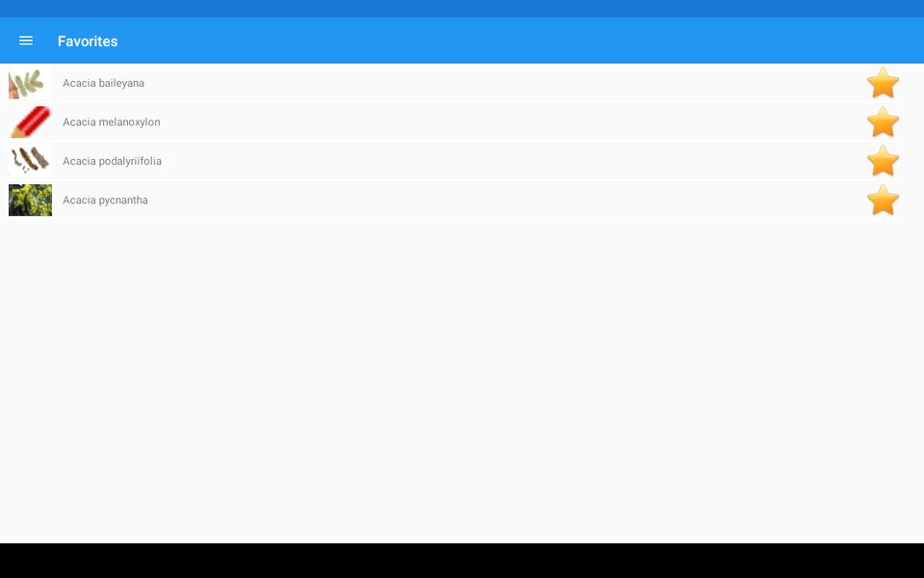The height and width of the screenshot is (578, 924).
Task: Toggle the Acacia pycnantha favorite star
Action: point(883,199)
